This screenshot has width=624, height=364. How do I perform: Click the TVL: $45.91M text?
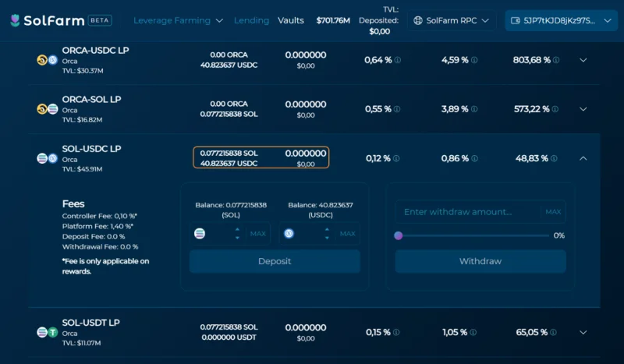tap(83, 169)
